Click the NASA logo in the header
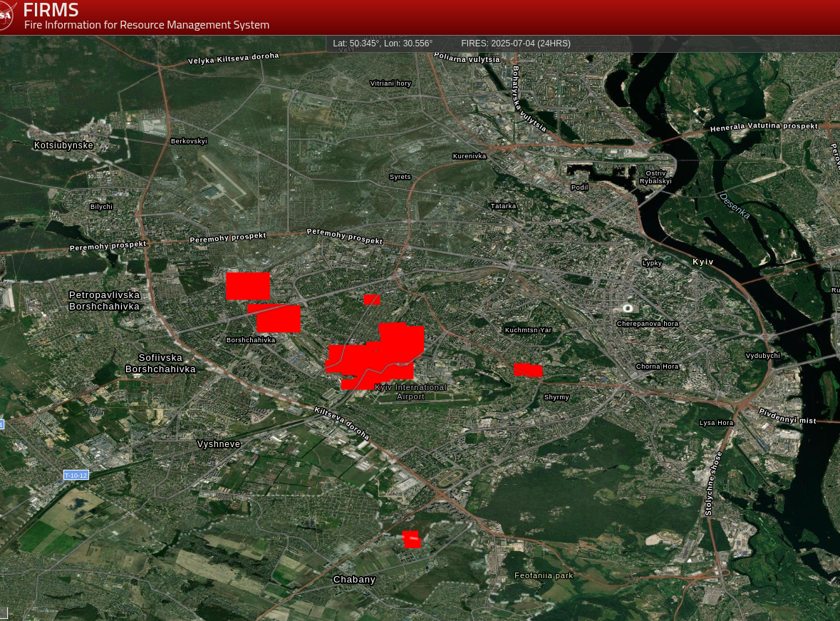 click(6, 15)
